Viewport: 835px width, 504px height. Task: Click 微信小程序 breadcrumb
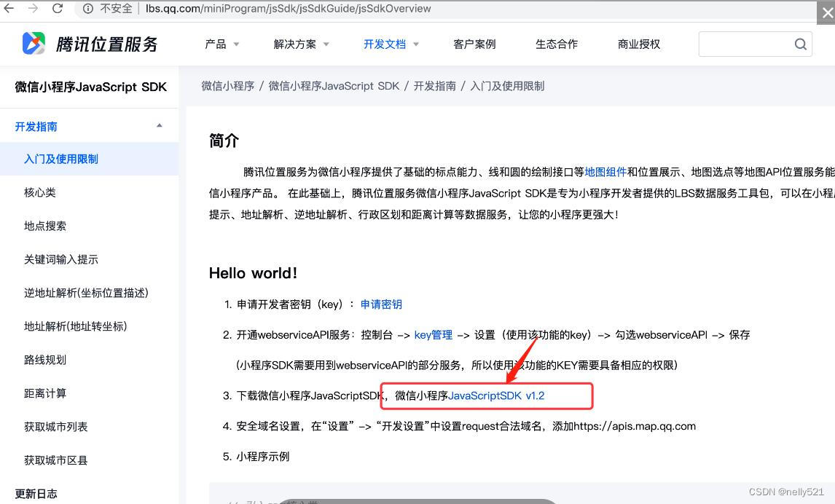pos(228,86)
